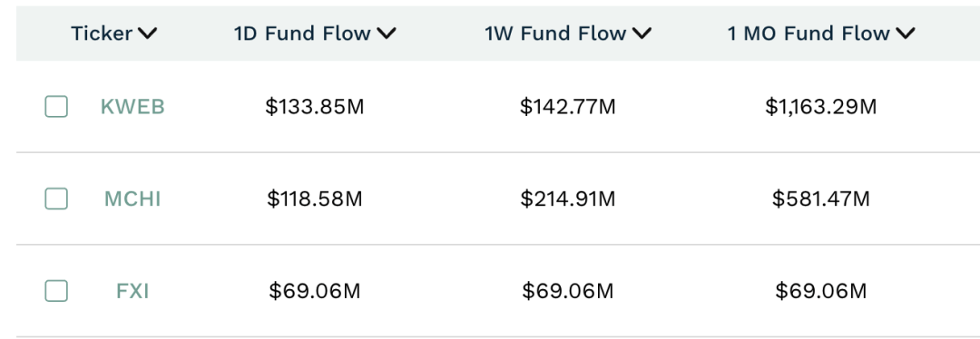Select MCHI 1D flow value $118.58M
The image size is (980, 339).
pos(314,199)
